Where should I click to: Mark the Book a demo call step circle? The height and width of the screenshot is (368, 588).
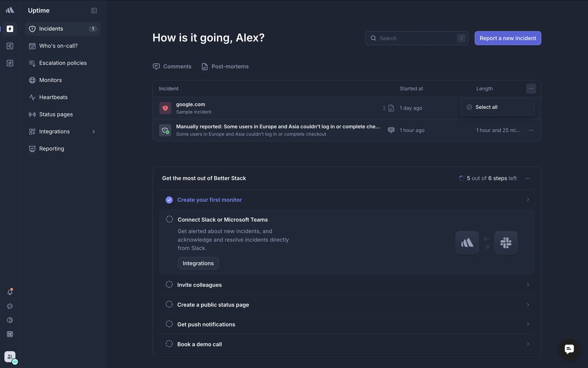[169, 344]
